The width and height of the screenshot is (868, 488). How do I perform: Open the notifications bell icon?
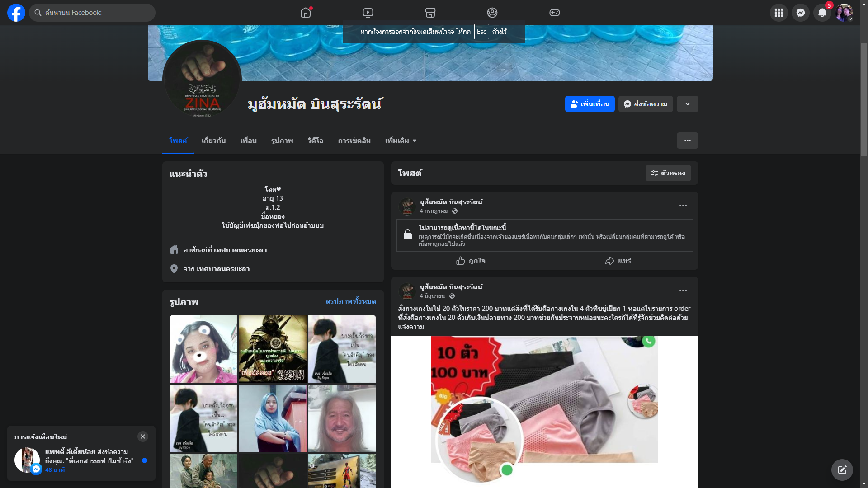pyautogui.click(x=822, y=13)
